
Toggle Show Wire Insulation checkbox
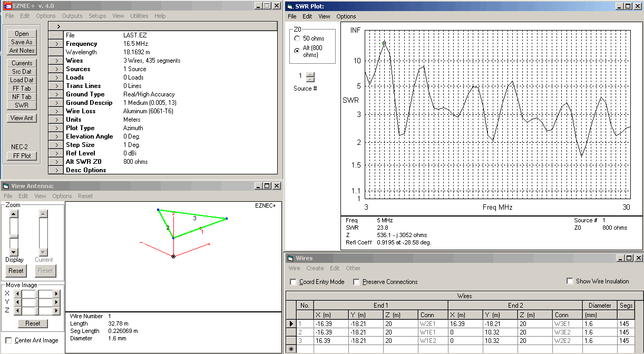click(x=570, y=281)
